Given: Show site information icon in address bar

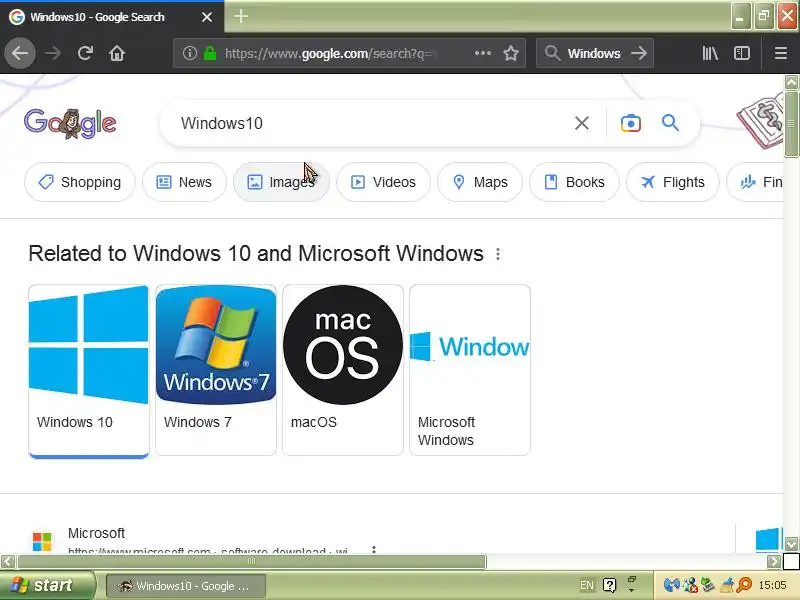Looking at the screenshot, I should point(189,53).
